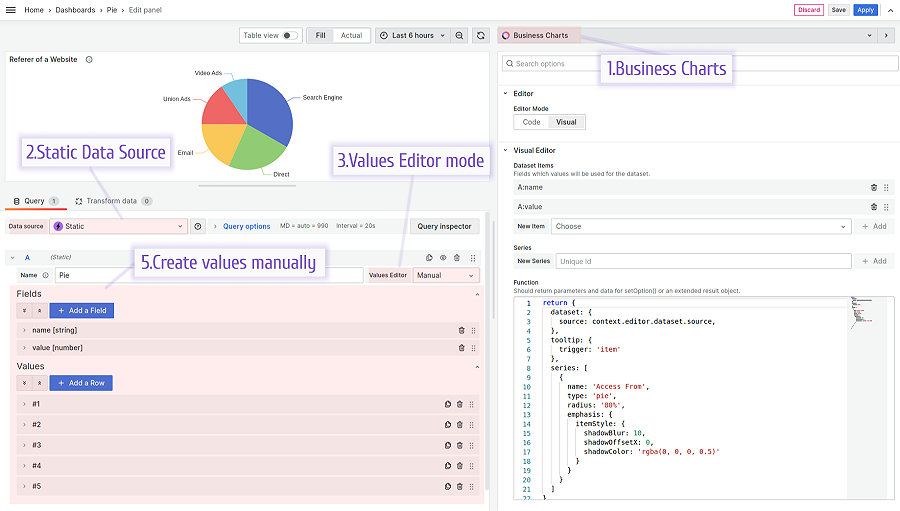Click the Add a Field button
Viewport: 900px width, 511px height.
82,311
